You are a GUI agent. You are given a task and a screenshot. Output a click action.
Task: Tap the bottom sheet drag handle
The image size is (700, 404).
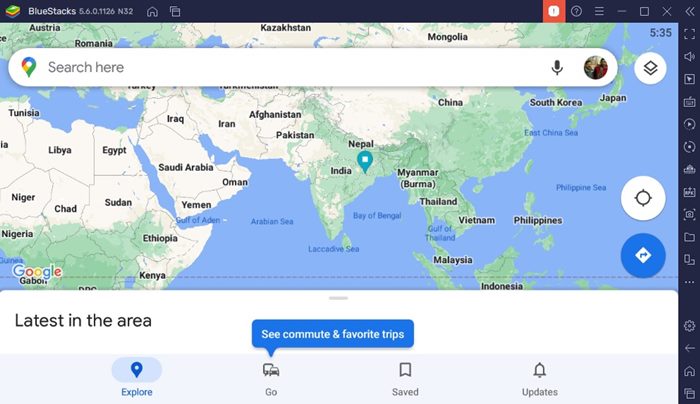click(338, 298)
